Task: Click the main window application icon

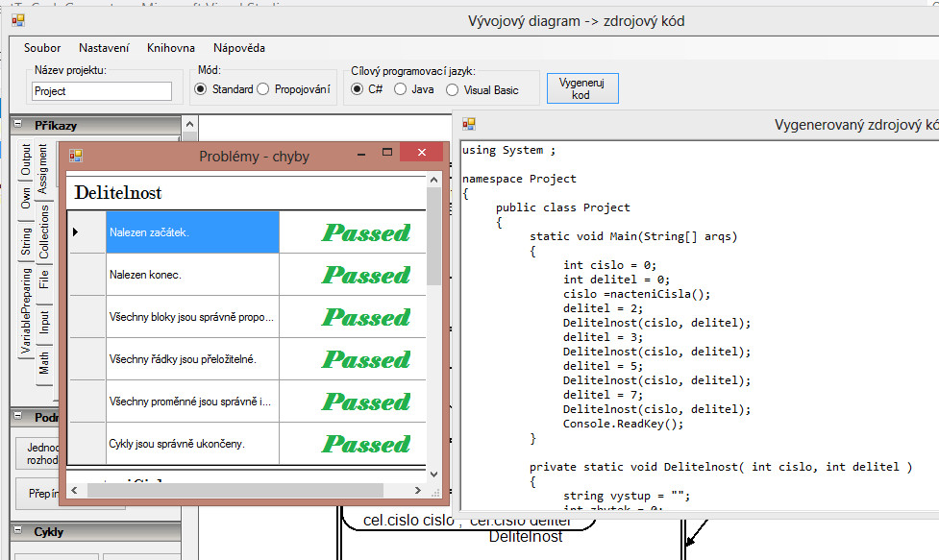Action: pos(18,21)
